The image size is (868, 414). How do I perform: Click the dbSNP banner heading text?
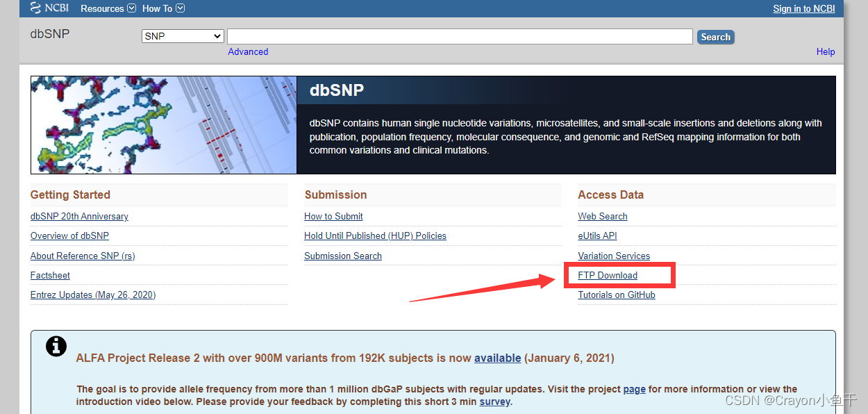pos(337,90)
